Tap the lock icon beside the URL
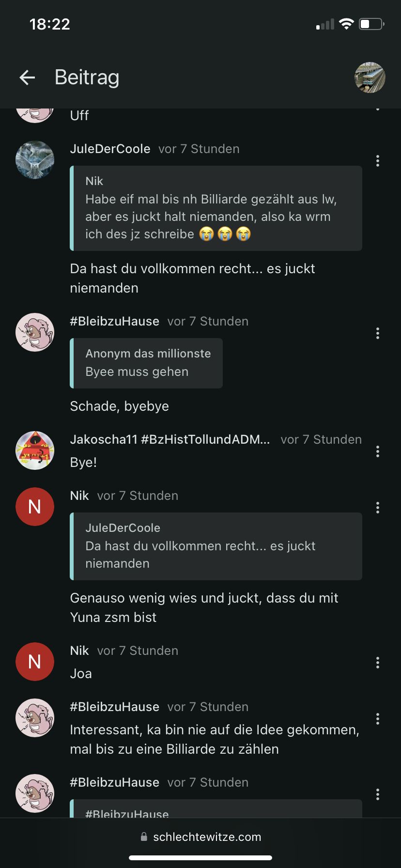Image resolution: width=401 pixels, height=868 pixels. pos(144,837)
